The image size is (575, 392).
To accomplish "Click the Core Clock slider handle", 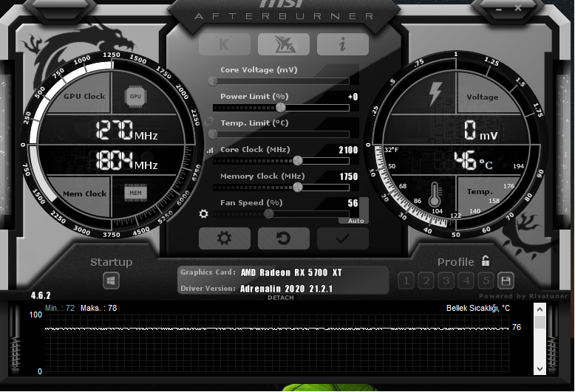I will [x=298, y=160].
